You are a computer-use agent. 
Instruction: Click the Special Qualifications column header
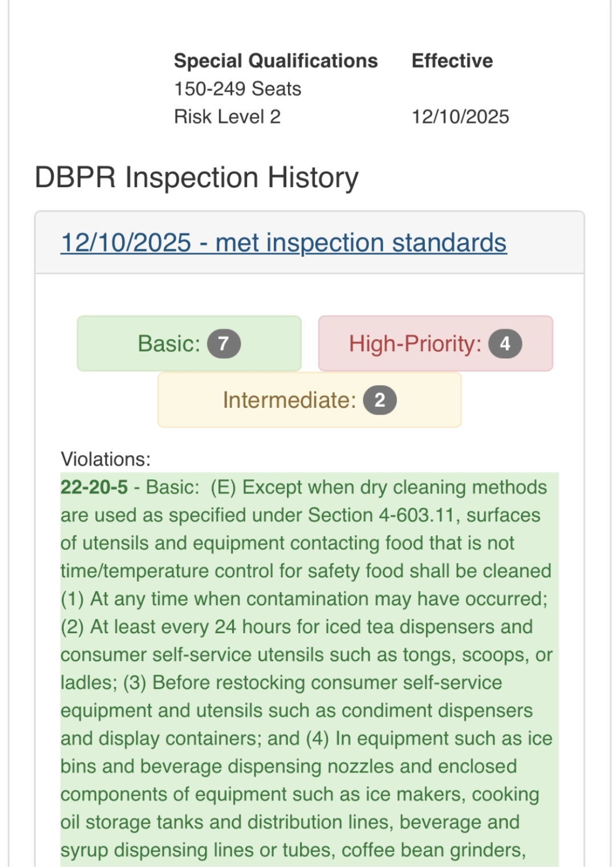pos(276,60)
